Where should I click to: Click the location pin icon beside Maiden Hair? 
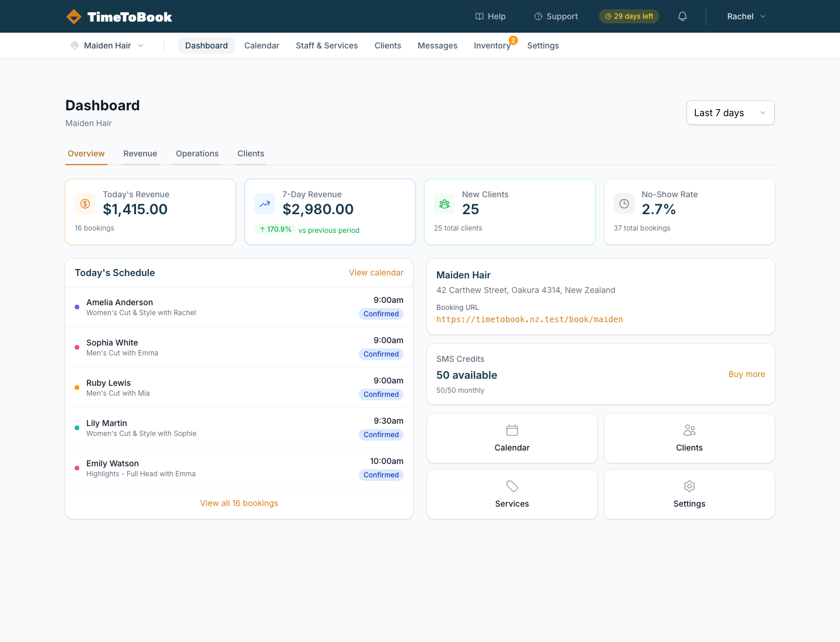point(75,45)
